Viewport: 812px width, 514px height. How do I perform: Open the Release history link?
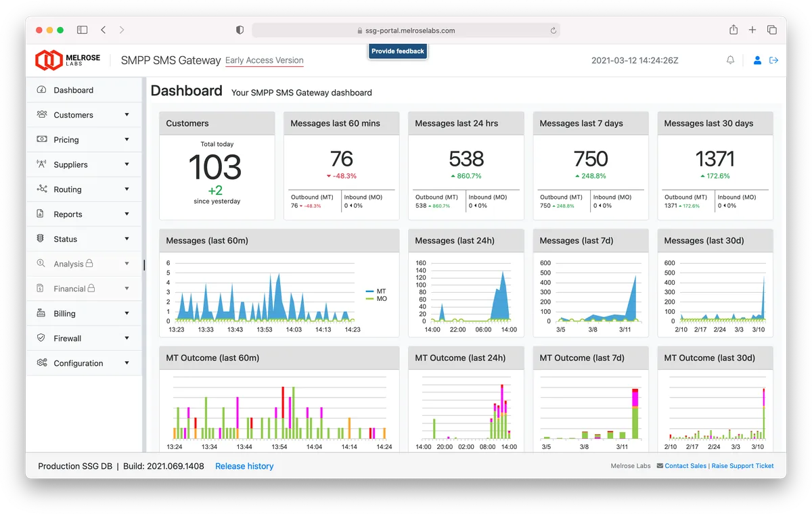(244, 466)
